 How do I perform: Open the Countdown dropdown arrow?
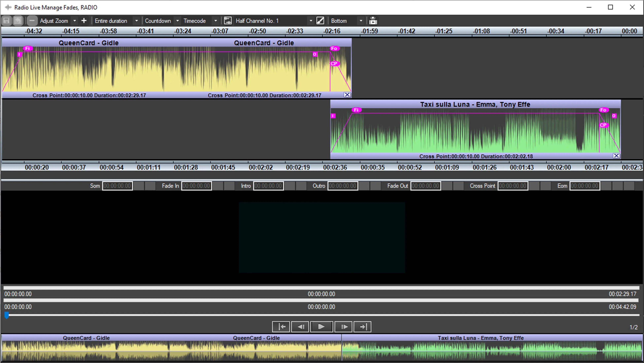177,21
